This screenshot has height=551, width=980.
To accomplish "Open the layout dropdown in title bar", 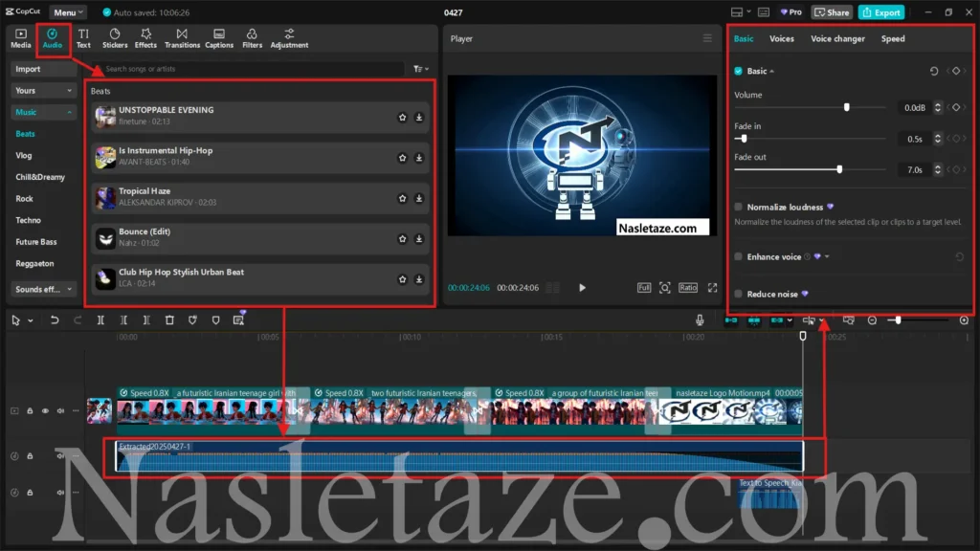I will (741, 12).
